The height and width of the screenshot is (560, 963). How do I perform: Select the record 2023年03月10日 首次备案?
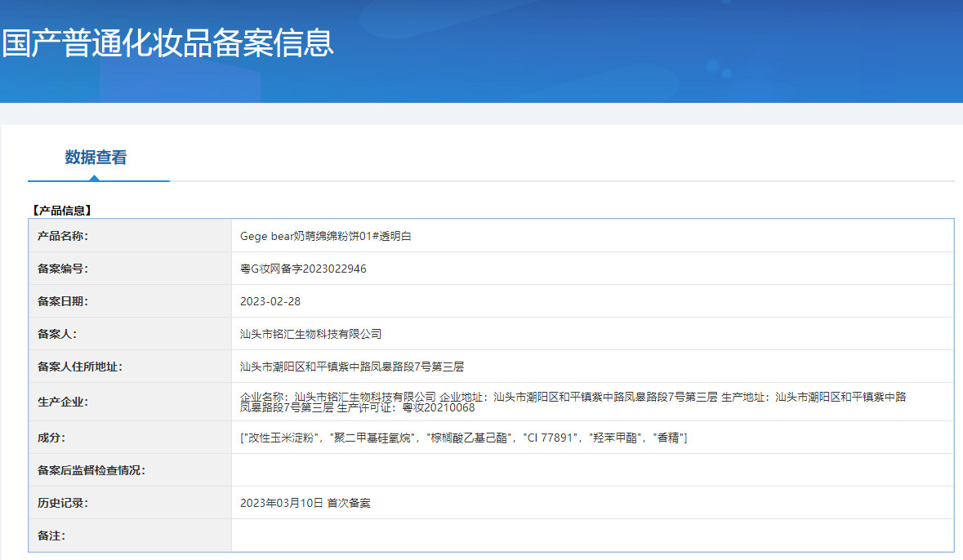click(305, 503)
